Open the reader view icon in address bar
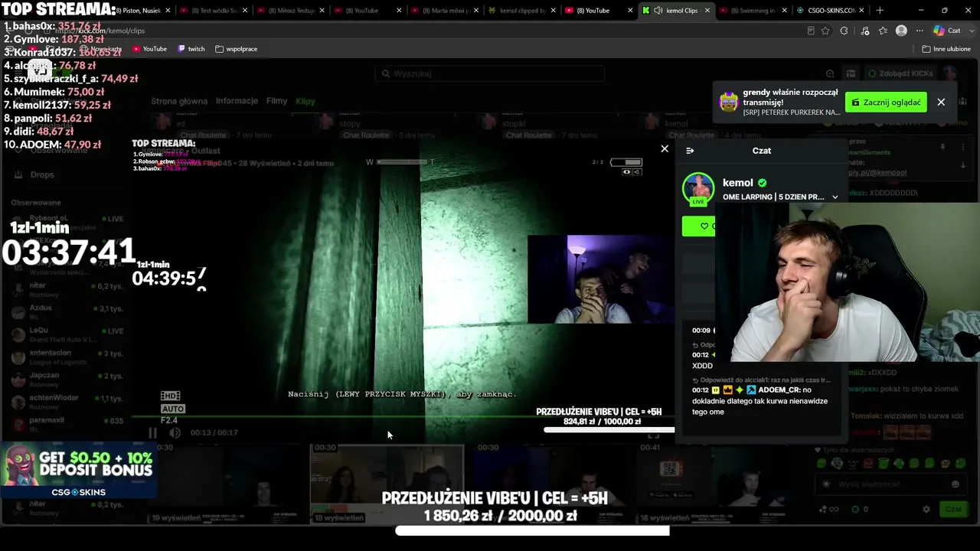Viewport: 980px width, 551px height. (x=811, y=31)
